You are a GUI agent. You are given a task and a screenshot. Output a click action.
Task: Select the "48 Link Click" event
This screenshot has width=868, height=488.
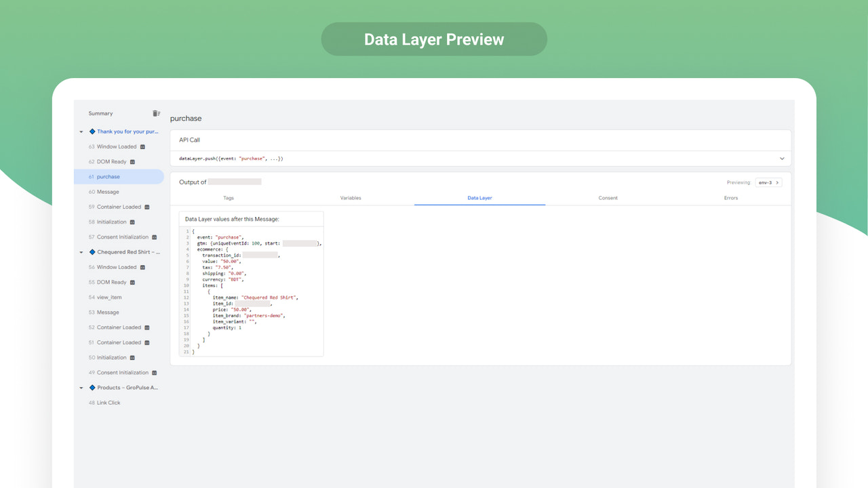click(x=110, y=402)
